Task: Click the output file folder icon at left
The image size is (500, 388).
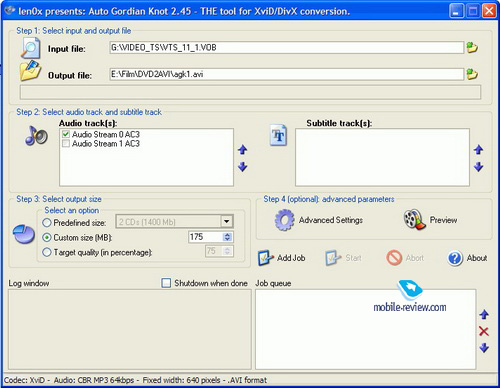Action: [30, 71]
